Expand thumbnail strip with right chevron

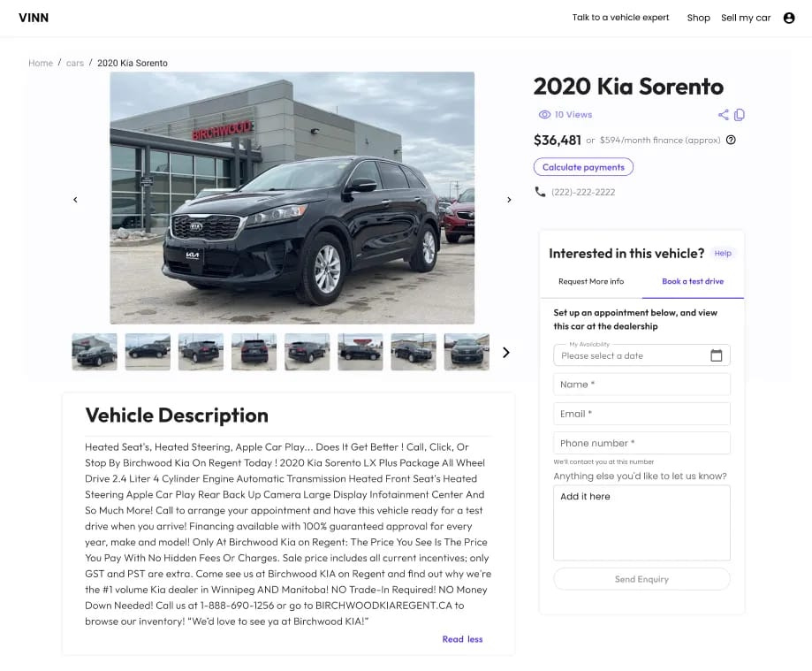click(x=506, y=353)
